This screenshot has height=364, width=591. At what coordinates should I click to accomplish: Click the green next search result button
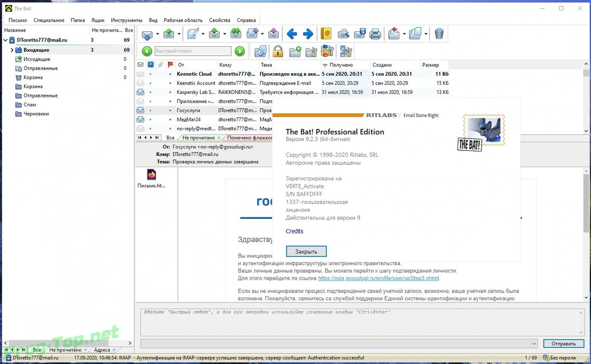tap(240, 51)
